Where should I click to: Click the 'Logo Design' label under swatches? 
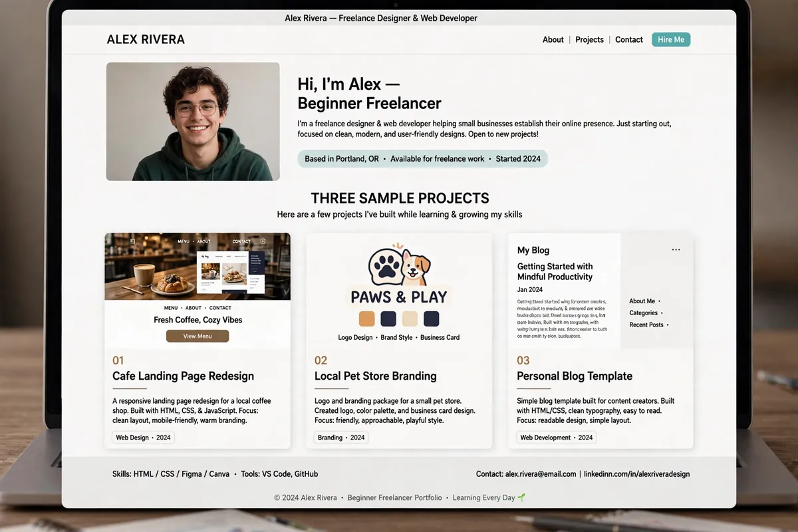[x=355, y=338]
